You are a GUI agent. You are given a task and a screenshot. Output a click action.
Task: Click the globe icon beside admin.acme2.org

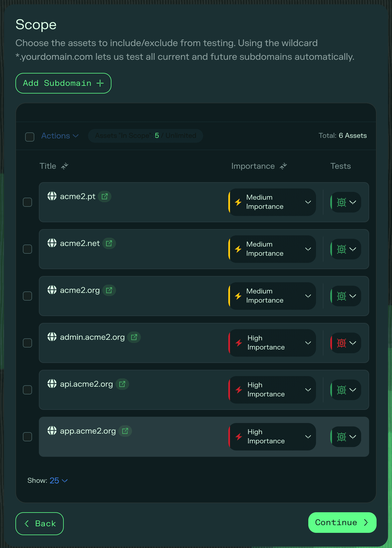coord(52,337)
